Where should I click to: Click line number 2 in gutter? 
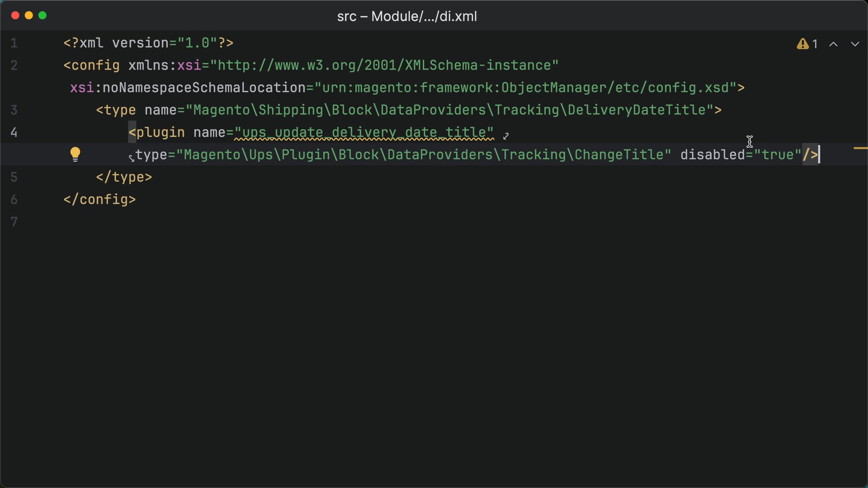click(14, 65)
